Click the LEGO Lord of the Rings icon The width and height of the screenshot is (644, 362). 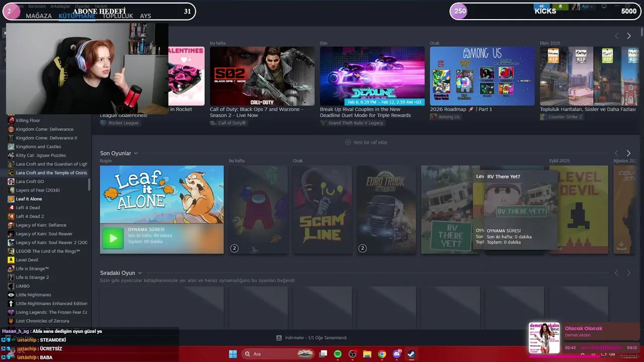coord(11,251)
